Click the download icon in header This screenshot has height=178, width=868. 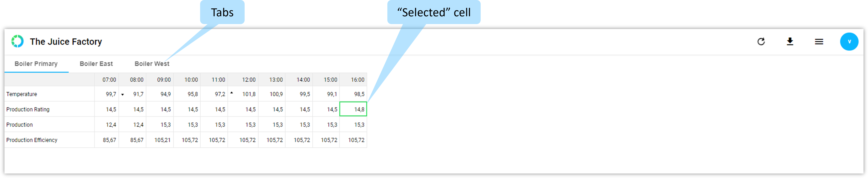click(790, 42)
